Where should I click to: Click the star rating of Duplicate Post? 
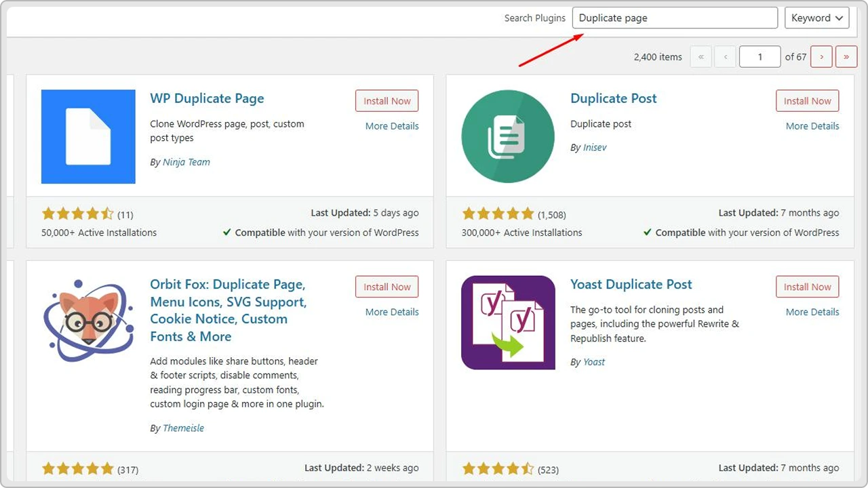[x=498, y=214]
